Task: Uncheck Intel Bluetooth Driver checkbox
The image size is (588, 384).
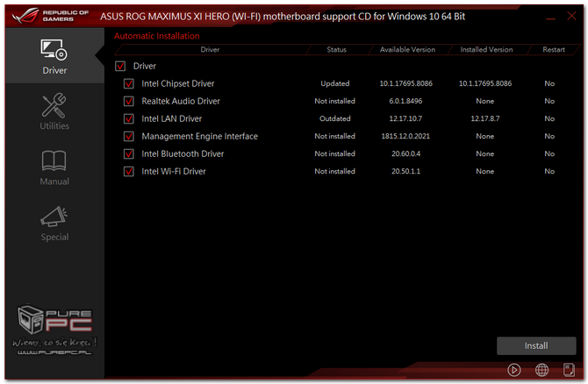Action: [129, 154]
